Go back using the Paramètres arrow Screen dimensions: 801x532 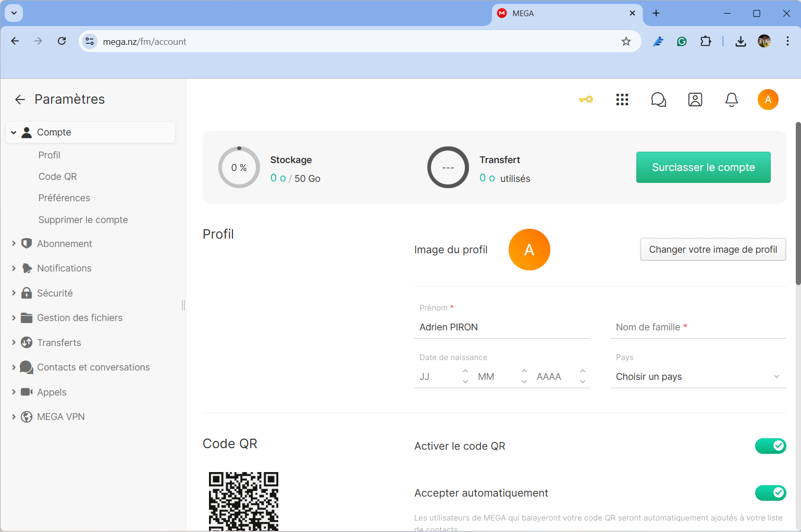[20, 100]
